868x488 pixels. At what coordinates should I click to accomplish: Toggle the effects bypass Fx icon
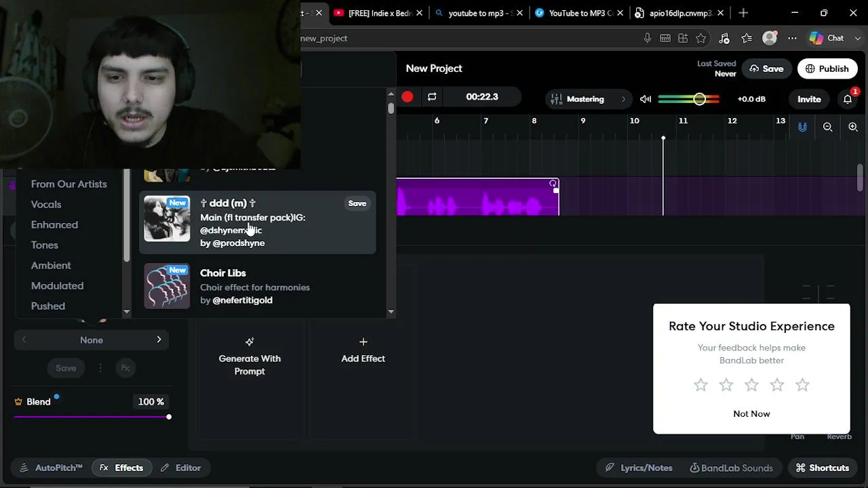tap(125, 368)
